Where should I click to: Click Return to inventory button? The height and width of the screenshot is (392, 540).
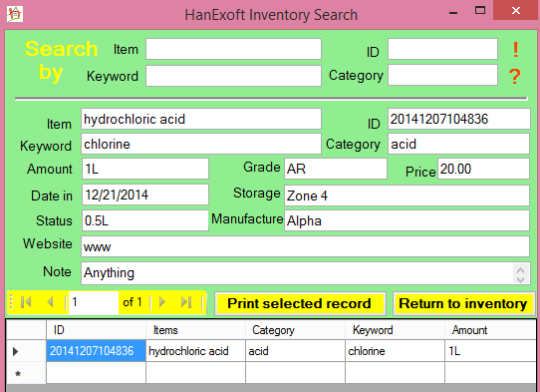(463, 303)
